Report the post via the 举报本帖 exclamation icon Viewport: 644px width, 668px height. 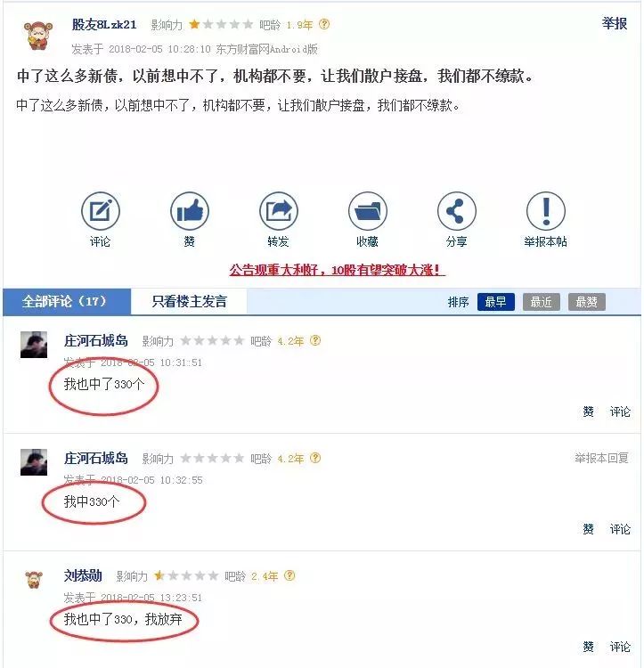[x=546, y=211]
